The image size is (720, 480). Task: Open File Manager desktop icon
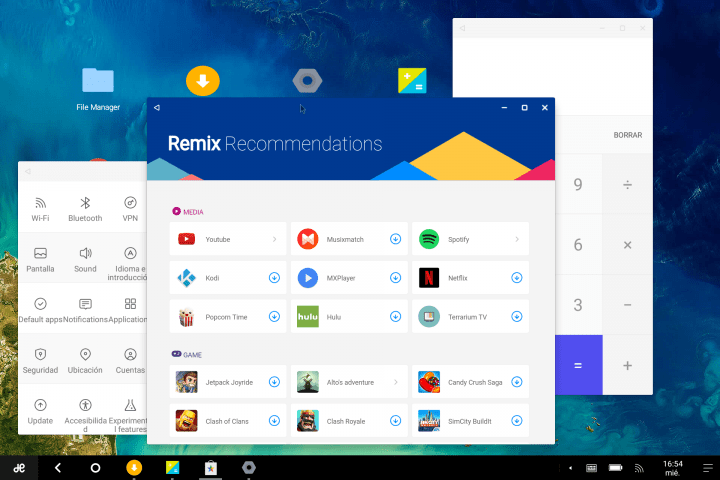98,89
